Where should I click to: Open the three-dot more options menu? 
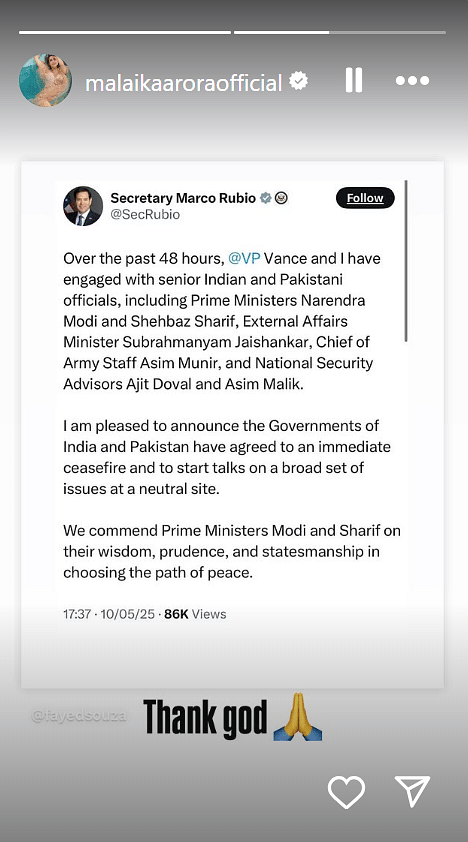point(412,81)
